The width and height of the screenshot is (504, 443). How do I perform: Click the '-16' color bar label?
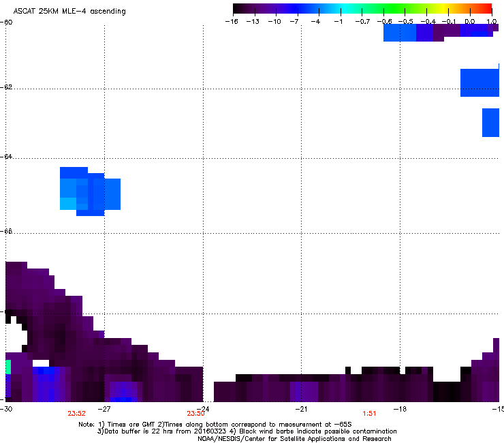pyautogui.click(x=232, y=22)
